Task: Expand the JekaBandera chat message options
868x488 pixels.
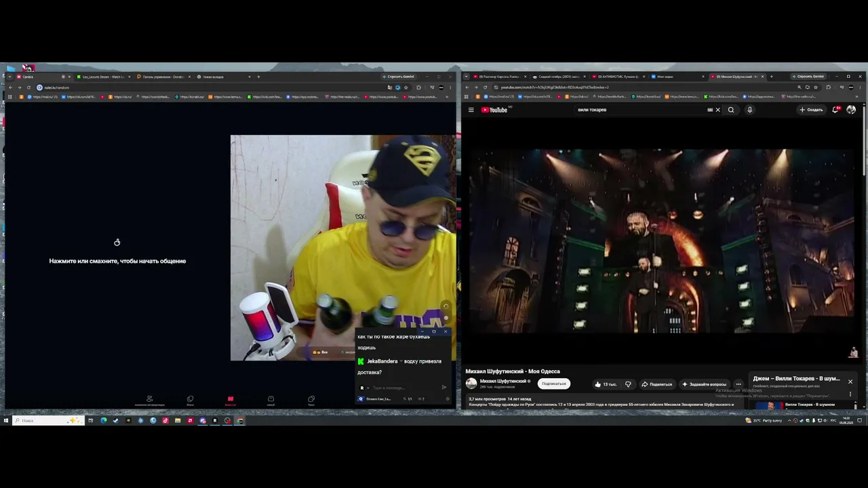Action: pyautogui.click(x=401, y=361)
